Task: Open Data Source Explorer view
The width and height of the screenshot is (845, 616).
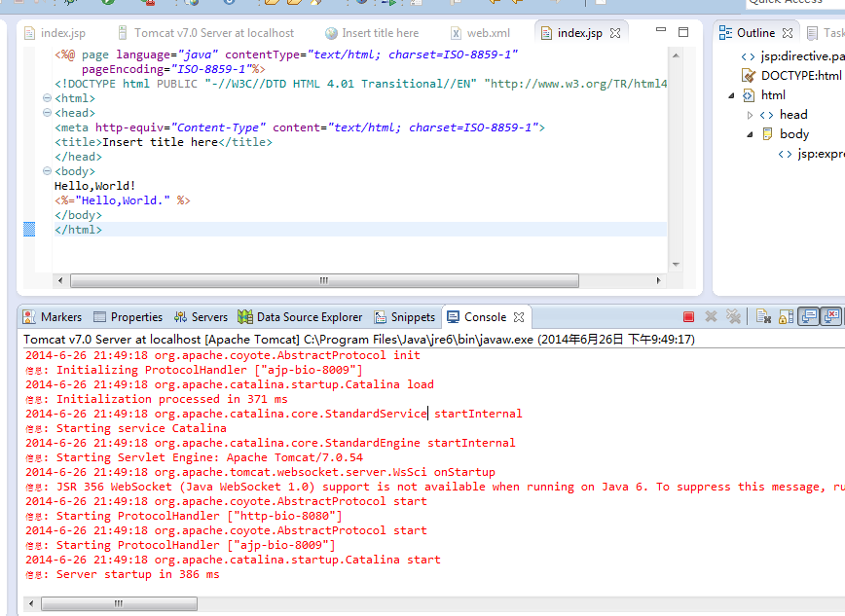Action: 300,317
